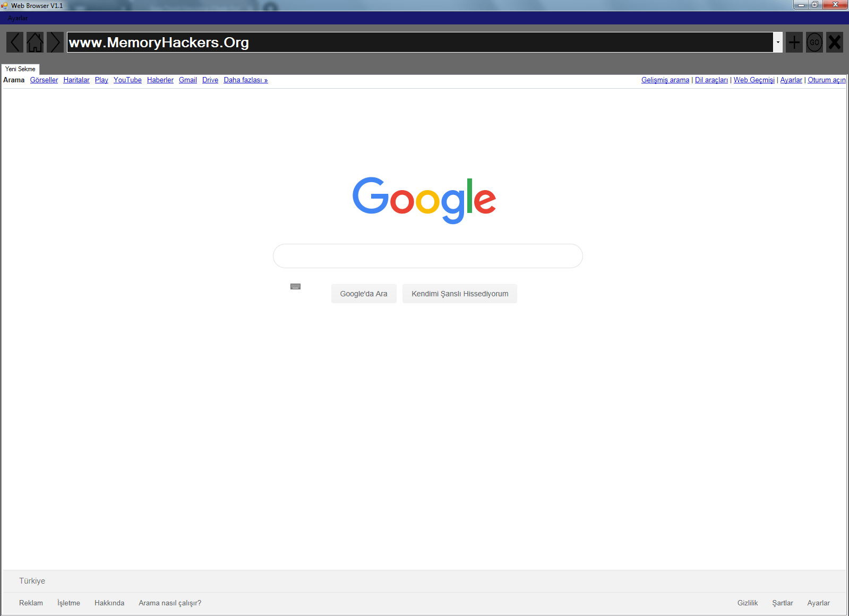This screenshot has height=616, width=849.
Task: Open the Play link
Action: click(101, 80)
